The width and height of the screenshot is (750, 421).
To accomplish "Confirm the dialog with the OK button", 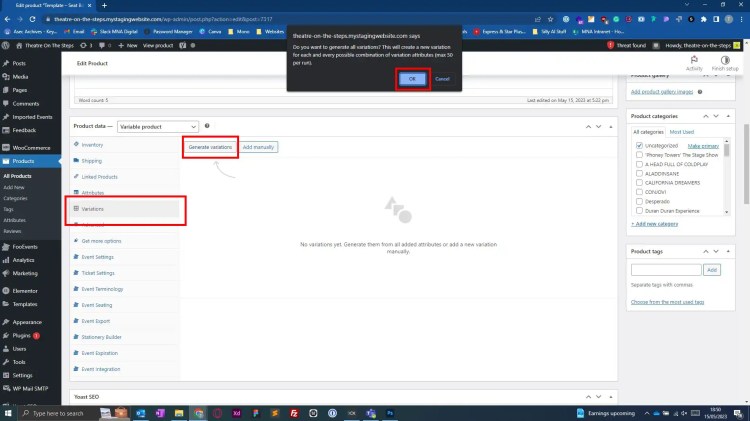I will (412, 79).
